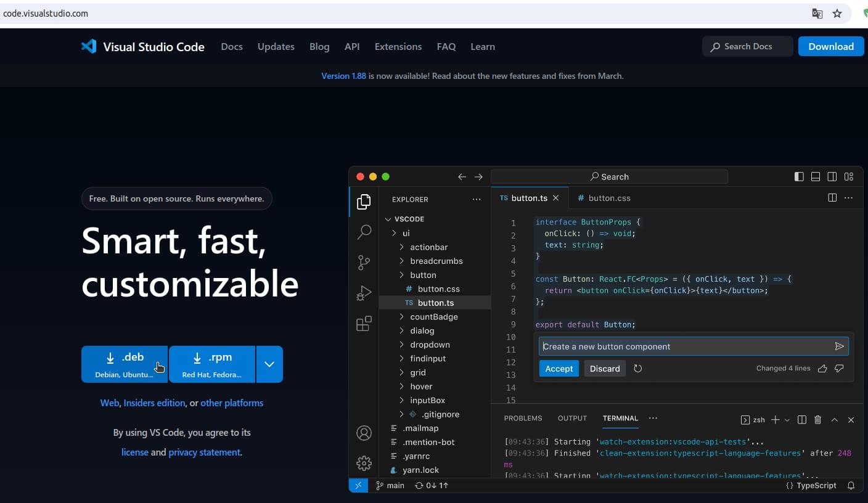868x503 pixels.
Task: Toggle the primary sidebar layout icon
Action: 799,176
